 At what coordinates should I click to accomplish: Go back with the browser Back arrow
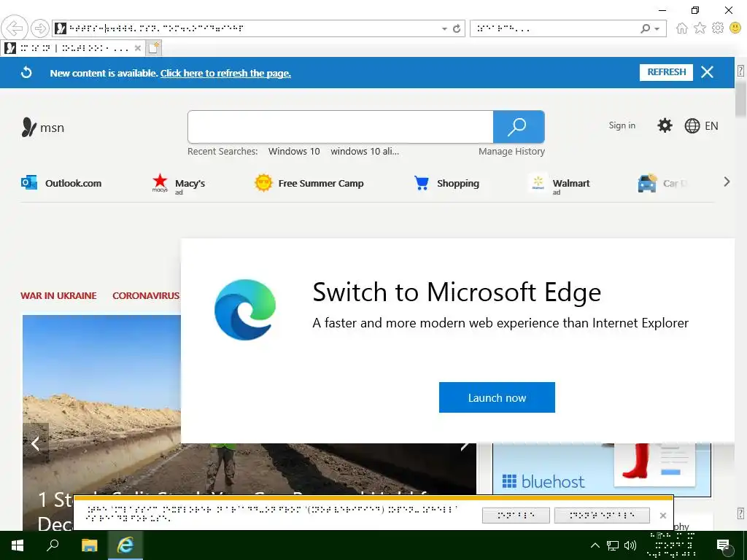[x=15, y=28]
